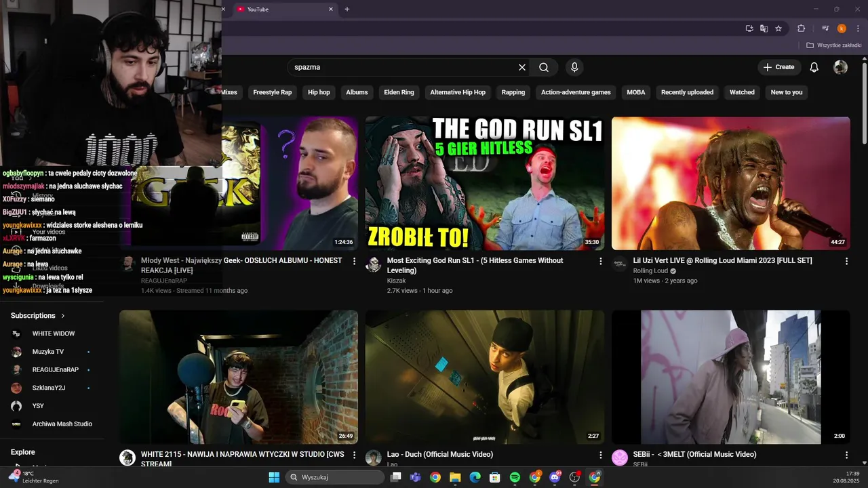Start voice search with the microphone icon
868x488 pixels.
coord(574,67)
